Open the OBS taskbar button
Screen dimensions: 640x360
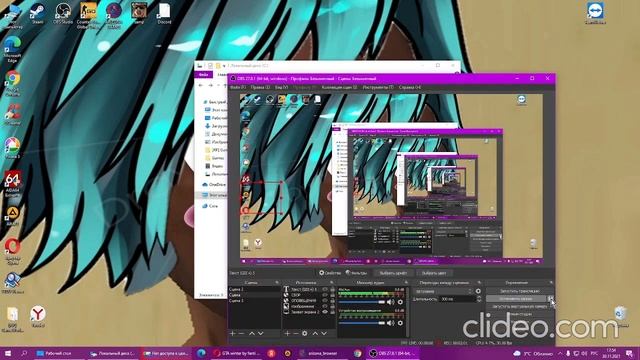click(392, 353)
